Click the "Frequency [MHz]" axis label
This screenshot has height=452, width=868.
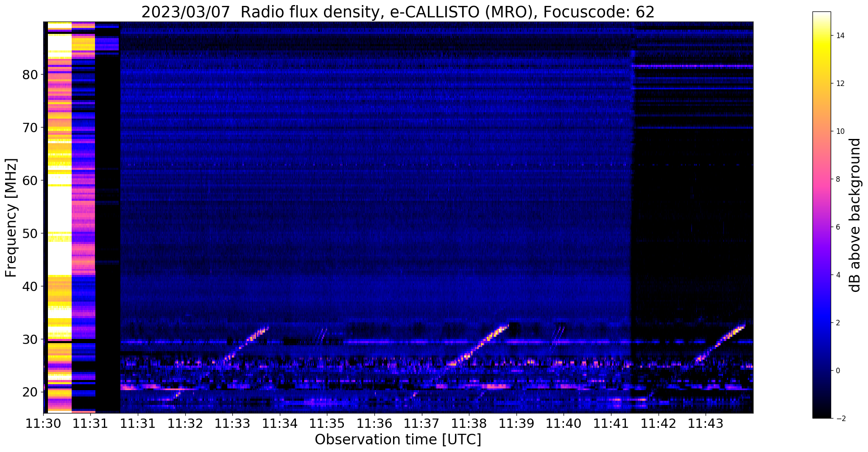coord(11,218)
